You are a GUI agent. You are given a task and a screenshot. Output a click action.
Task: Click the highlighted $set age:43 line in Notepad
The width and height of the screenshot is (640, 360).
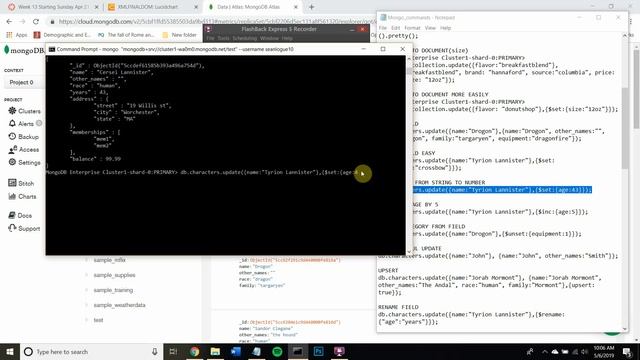[x=502, y=190]
